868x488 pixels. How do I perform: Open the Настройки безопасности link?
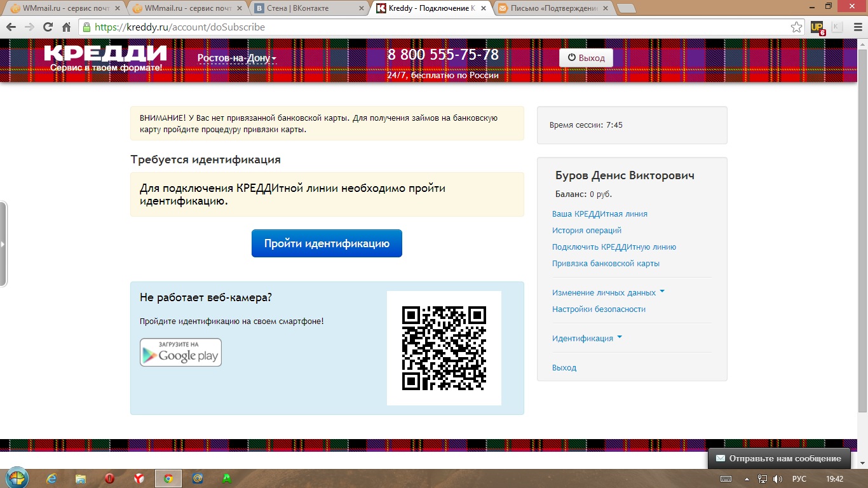tap(599, 309)
